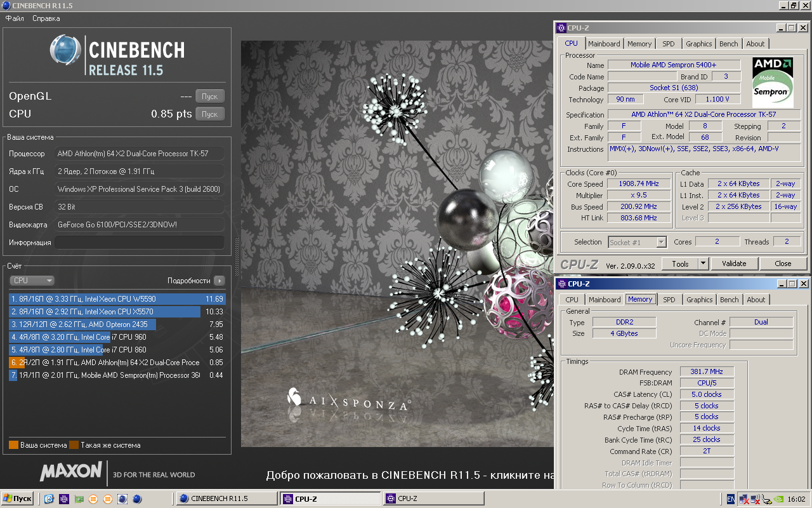The width and height of the screenshot is (812, 508).
Task: Open the Tools dropdown arrow in CPU-Z
Action: (704, 264)
